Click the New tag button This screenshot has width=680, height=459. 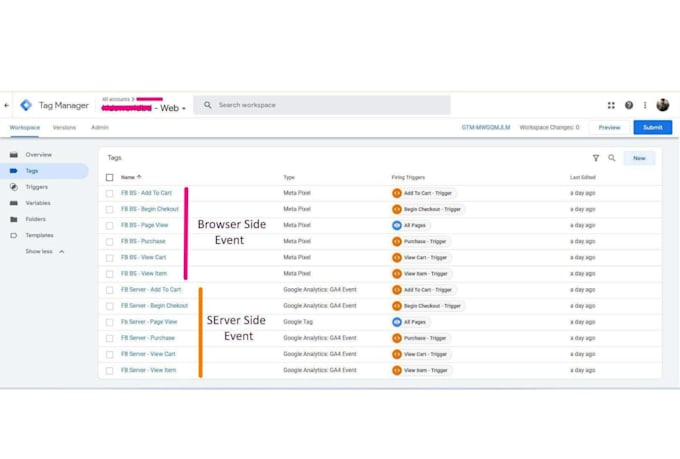pos(639,158)
